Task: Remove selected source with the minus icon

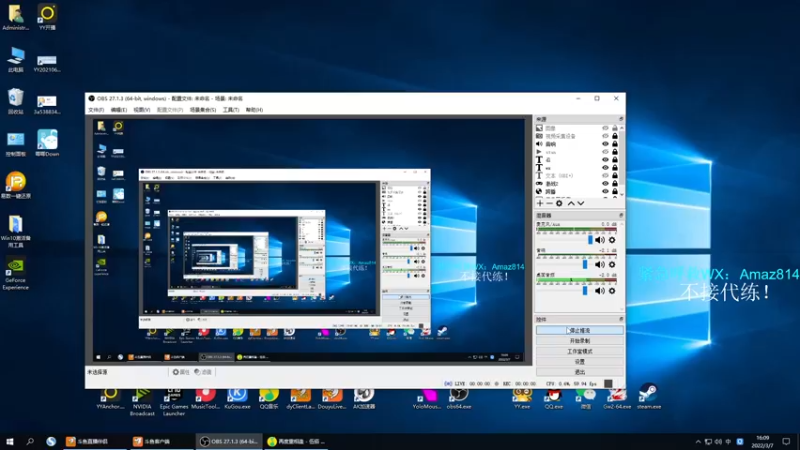Action: 549,203
